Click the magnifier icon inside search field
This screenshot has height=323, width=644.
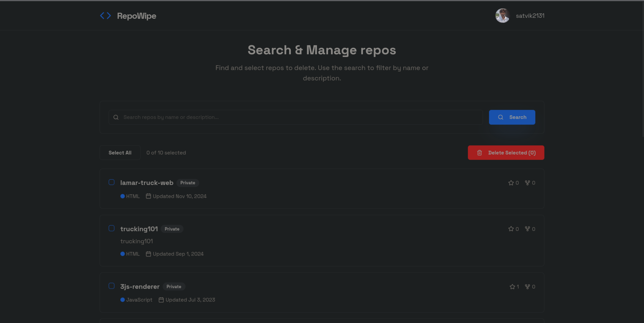coord(116,117)
